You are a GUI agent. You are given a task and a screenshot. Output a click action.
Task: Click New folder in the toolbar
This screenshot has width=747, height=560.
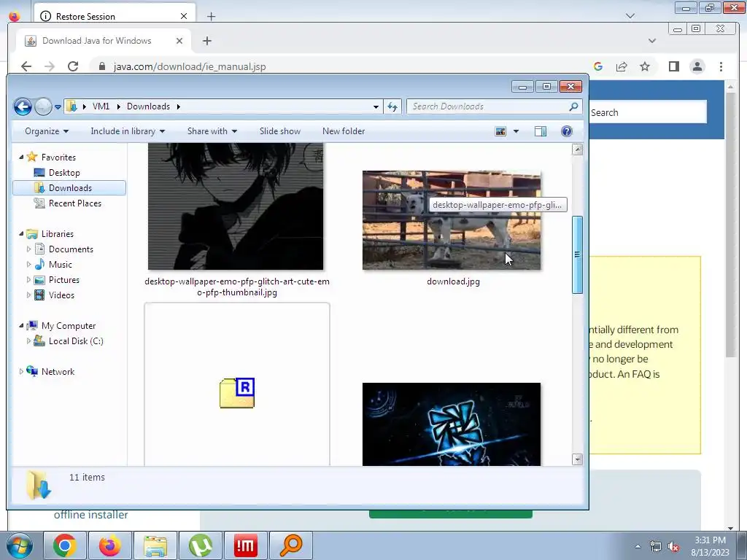tap(344, 131)
